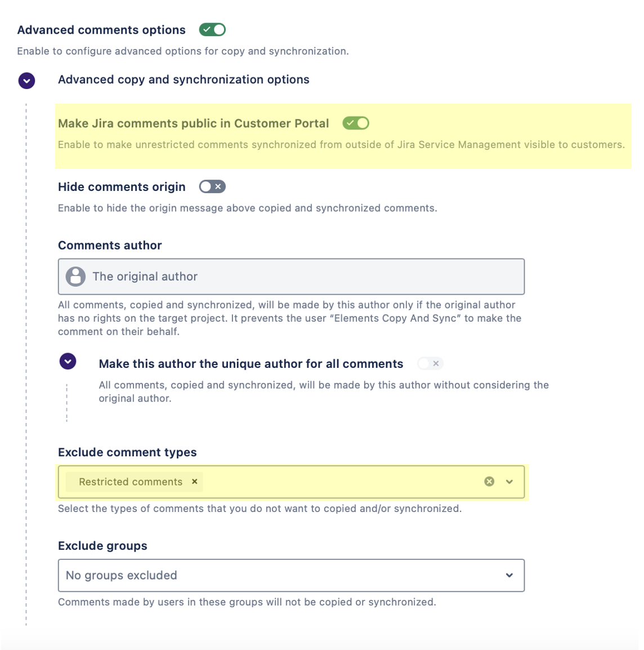
Task: Click the Exclude comment types heading
Action: pyautogui.click(x=127, y=452)
